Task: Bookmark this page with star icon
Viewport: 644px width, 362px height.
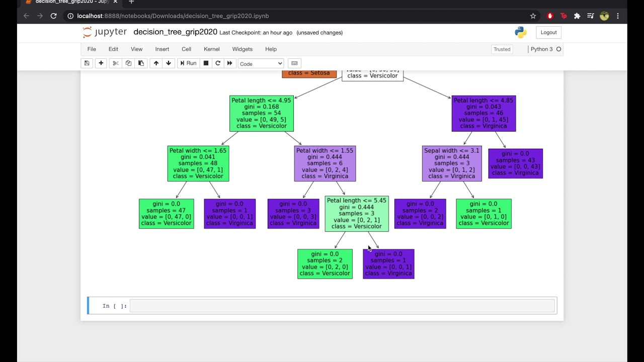Action: coord(533,16)
